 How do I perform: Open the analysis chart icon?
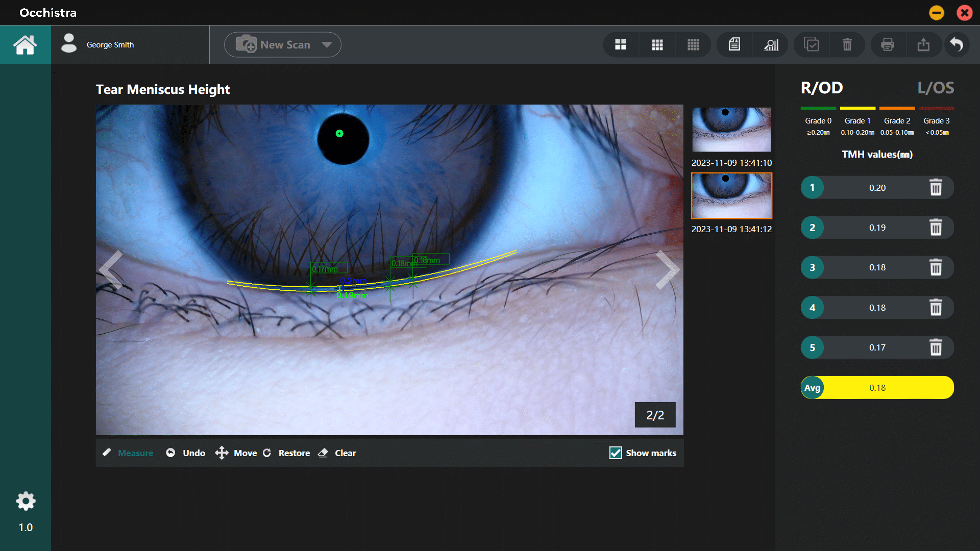(771, 45)
